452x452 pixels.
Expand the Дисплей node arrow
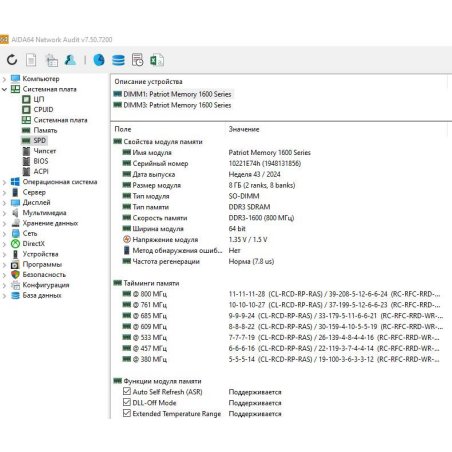(x=4, y=203)
